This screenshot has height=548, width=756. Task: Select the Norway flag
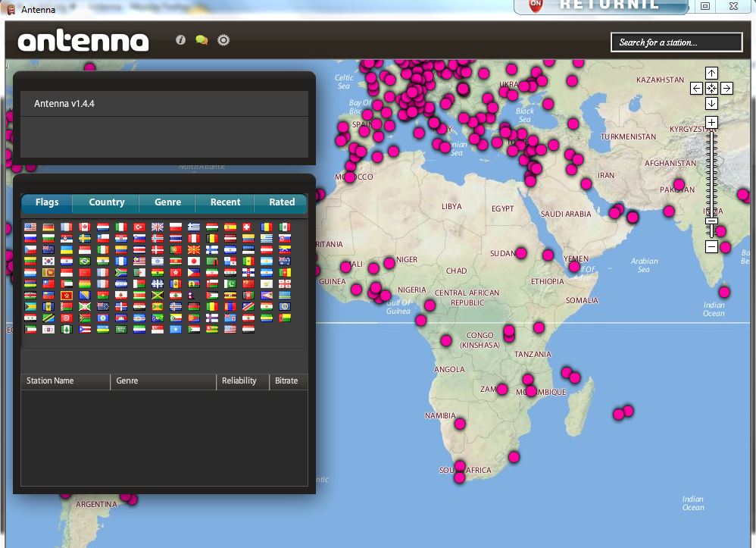pos(158,238)
